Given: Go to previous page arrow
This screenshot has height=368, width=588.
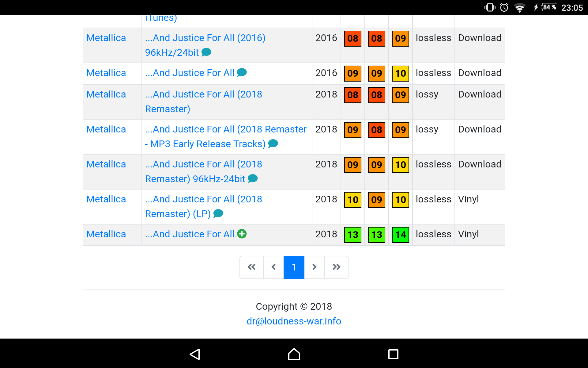Looking at the screenshot, I should (x=274, y=267).
